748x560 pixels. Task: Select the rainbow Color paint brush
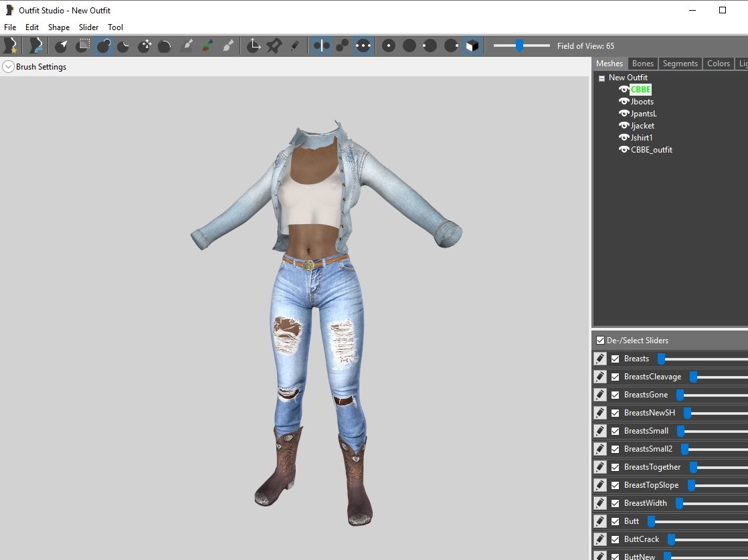click(x=207, y=45)
